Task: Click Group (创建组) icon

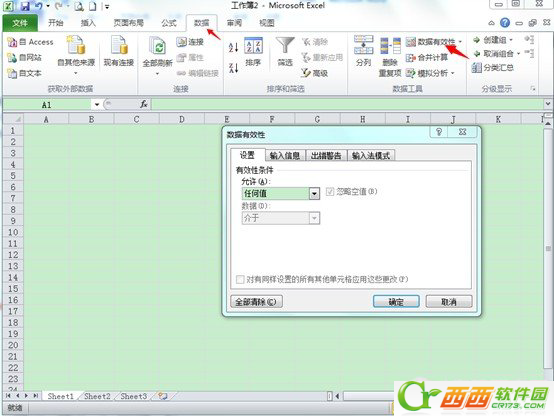Action: [x=477, y=40]
